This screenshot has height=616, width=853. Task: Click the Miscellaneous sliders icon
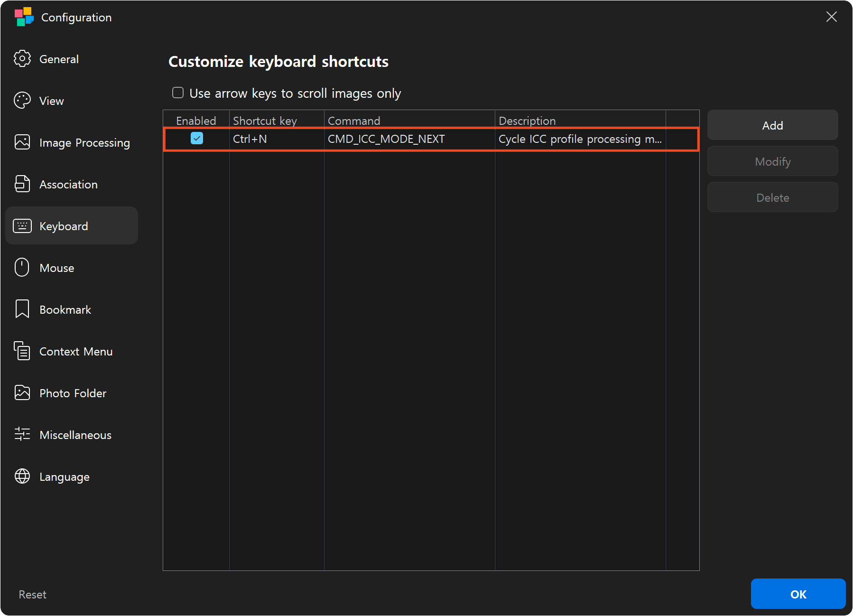pyautogui.click(x=22, y=435)
